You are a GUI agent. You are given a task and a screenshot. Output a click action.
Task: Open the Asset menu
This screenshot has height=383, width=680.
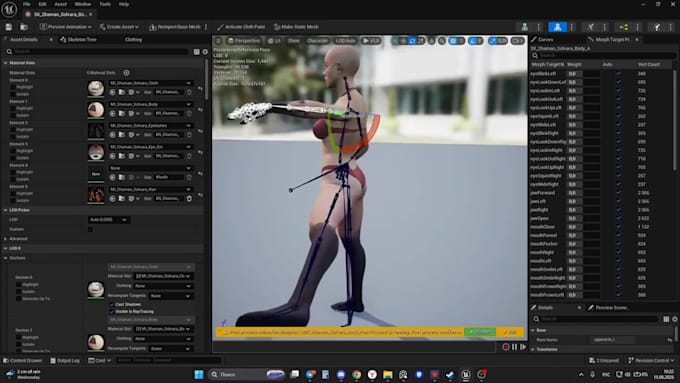[x=60, y=4]
